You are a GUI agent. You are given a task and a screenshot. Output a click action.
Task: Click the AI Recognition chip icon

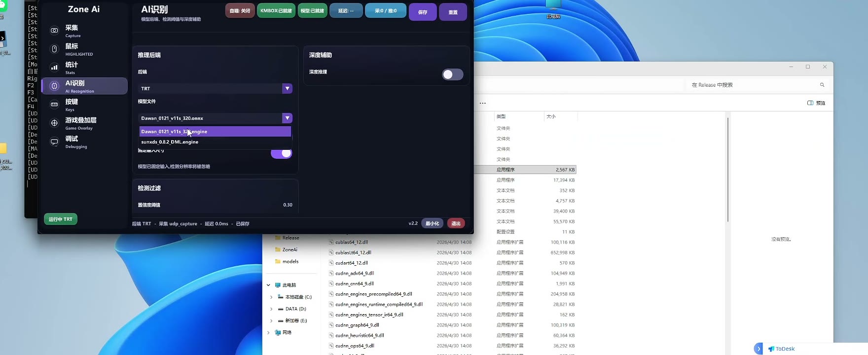point(54,86)
